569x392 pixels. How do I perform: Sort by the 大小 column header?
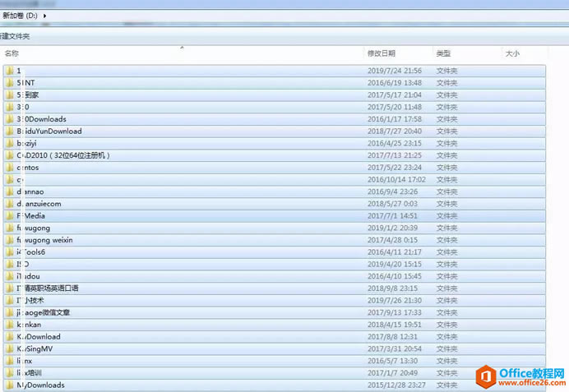click(512, 53)
